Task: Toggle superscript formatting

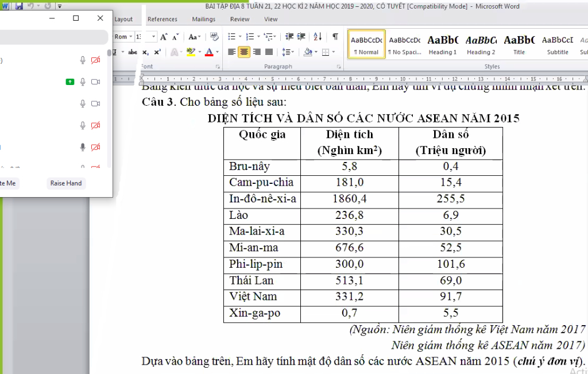Action: (157, 52)
